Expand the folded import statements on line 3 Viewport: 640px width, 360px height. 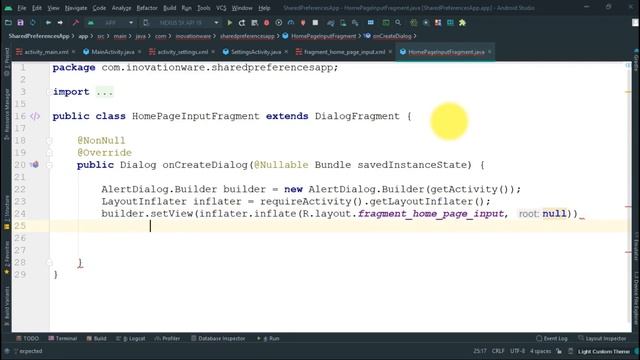click(x=104, y=92)
